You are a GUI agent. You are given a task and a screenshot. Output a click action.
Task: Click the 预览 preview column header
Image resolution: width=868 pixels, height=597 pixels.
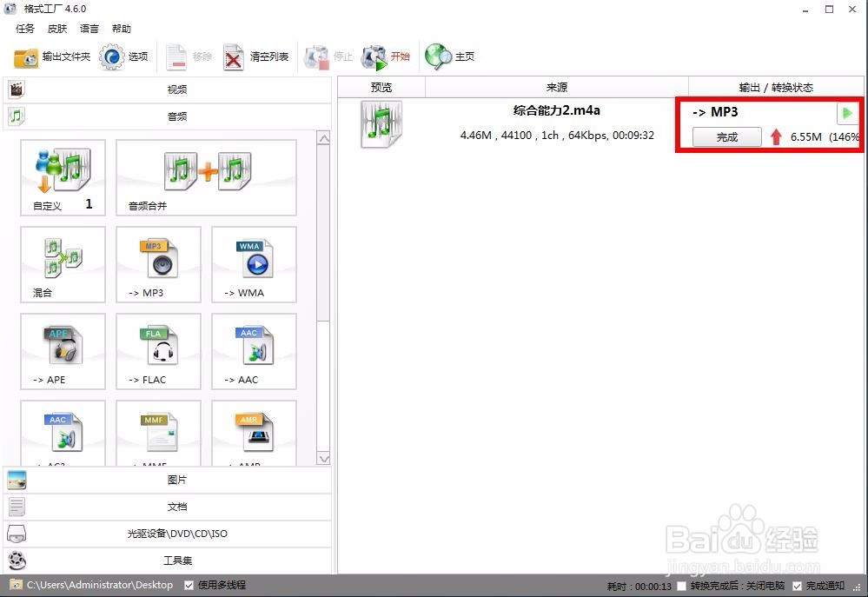click(x=381, y=88)
